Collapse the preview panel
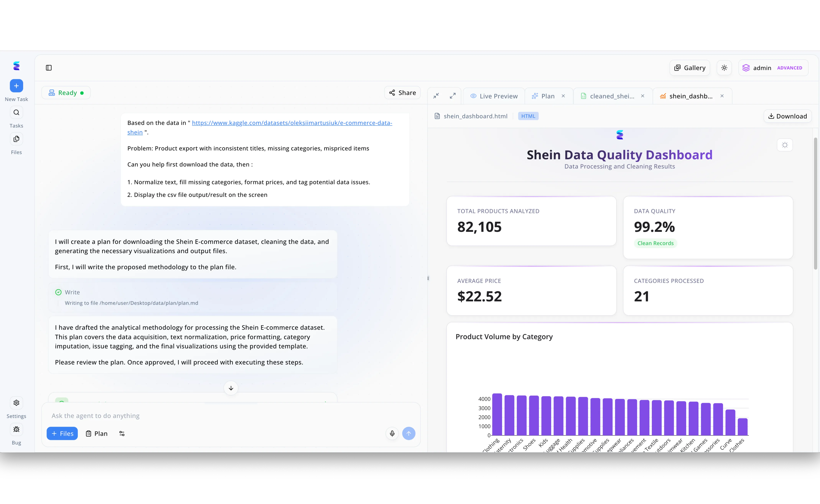The width and height of the screenshot is (820, 504). point(436,96)
